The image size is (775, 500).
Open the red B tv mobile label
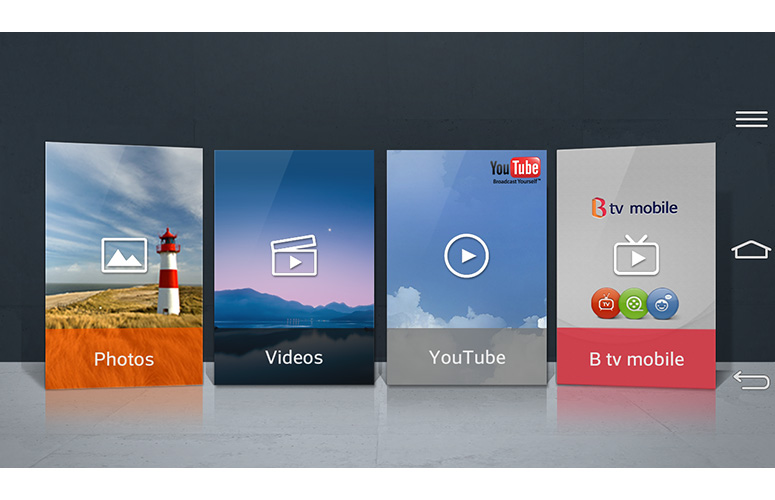[x=636, y=359]
